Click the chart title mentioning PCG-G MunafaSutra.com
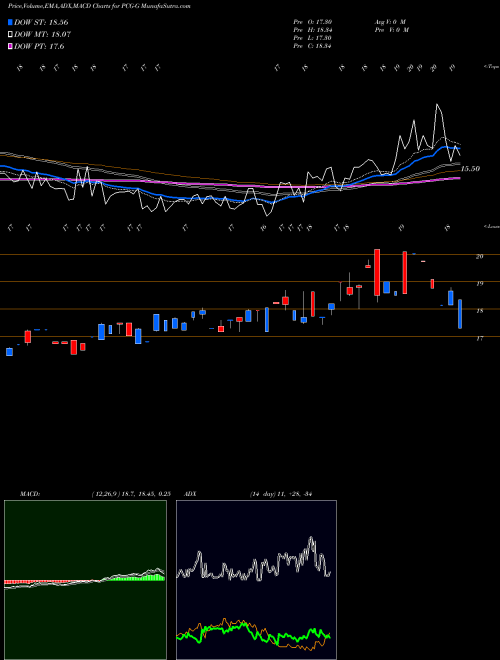 (x=99, y=6)
